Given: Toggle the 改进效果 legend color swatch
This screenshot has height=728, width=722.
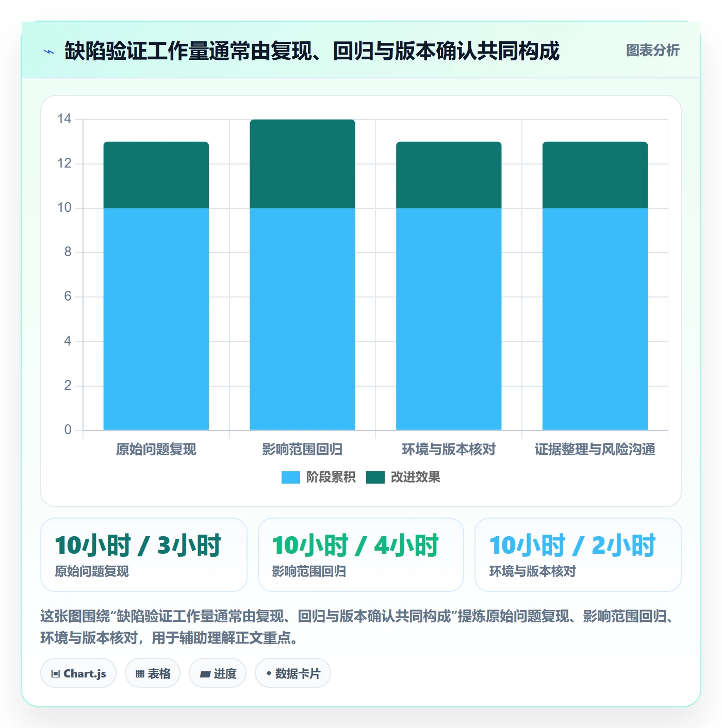Looking at the screenshot, I should (375, 477).
